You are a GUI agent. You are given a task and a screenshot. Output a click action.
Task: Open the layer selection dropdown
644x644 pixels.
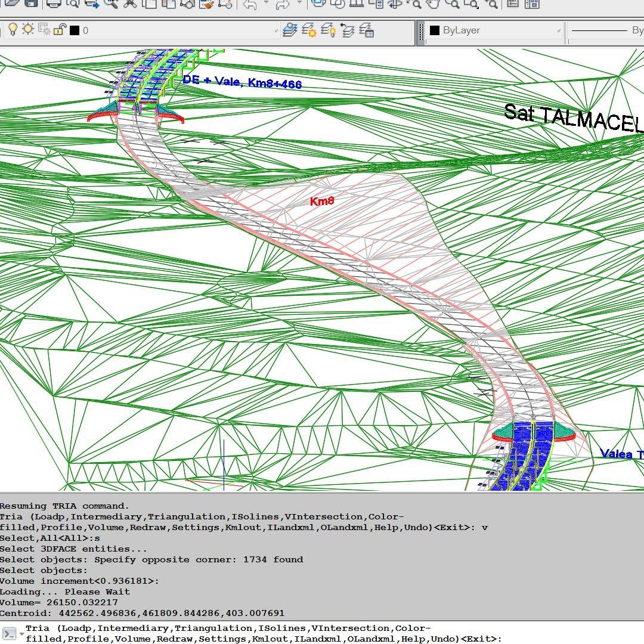(275, 30)
